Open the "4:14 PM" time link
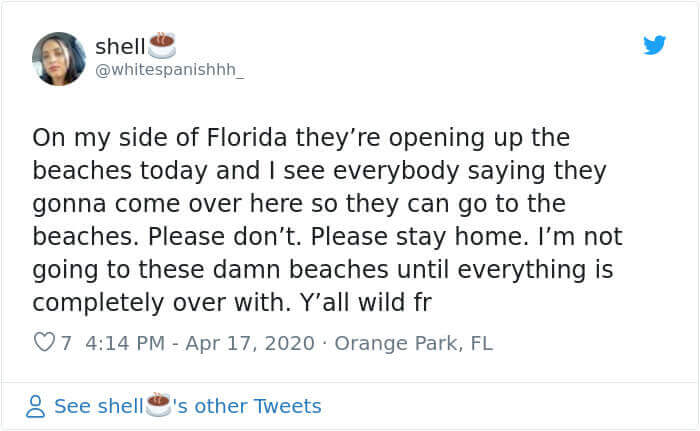Viewport: 700px width, 431px height. (125, 343)
